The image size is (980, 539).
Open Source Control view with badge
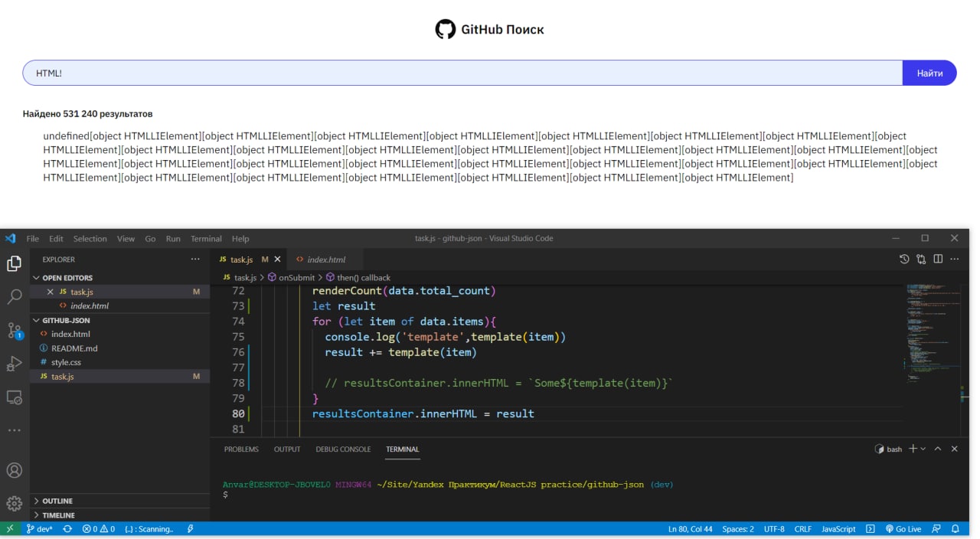(14, 331)
